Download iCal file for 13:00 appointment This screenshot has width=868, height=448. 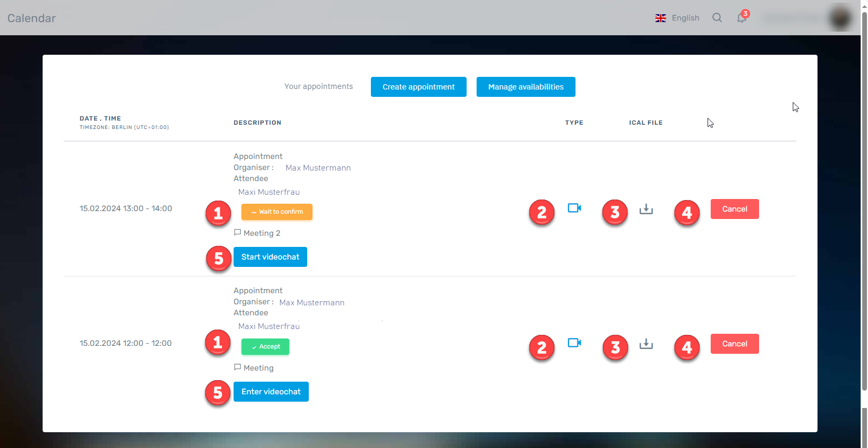point(646,209)
